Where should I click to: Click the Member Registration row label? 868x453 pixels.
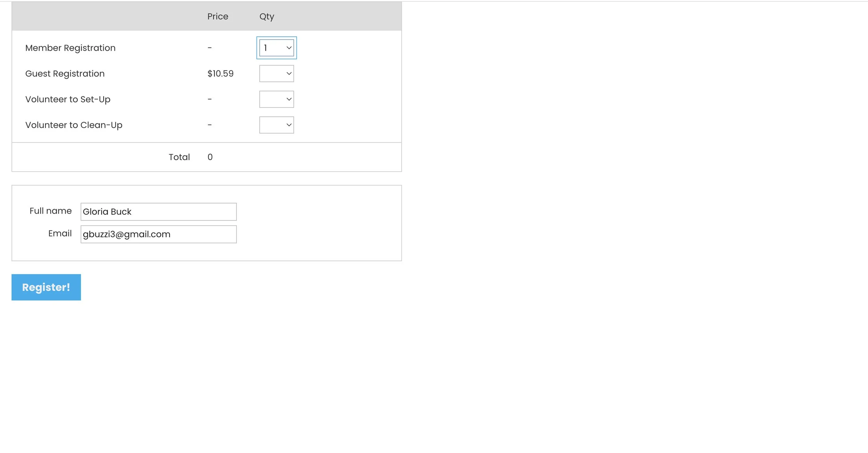(70, 48)
